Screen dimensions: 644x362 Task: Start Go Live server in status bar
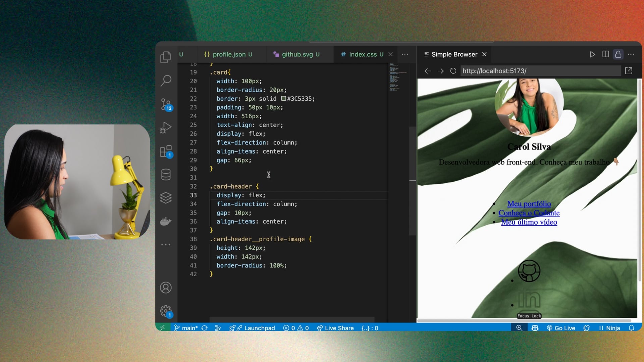[x=561, y=328]
